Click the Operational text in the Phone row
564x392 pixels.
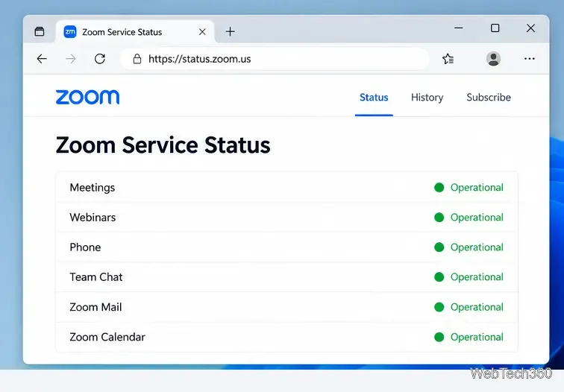477,247
